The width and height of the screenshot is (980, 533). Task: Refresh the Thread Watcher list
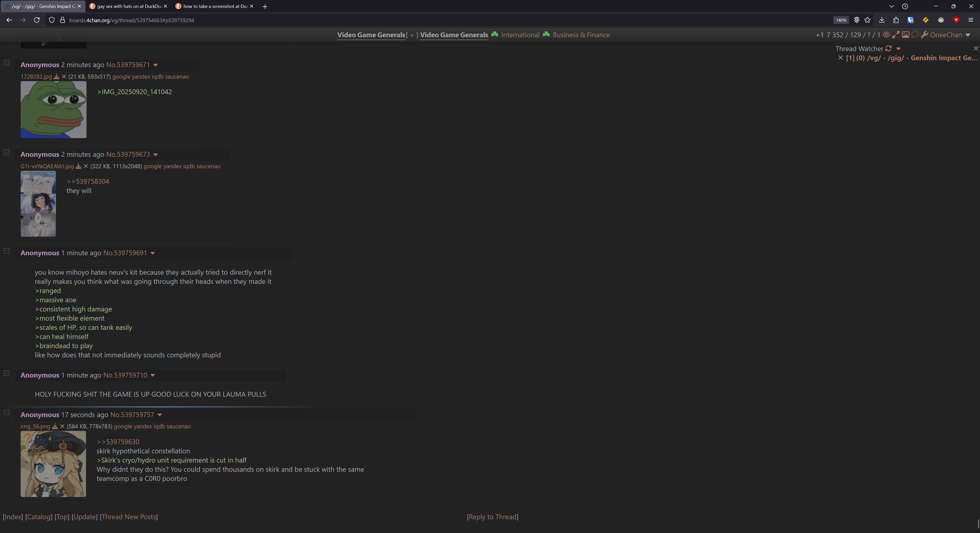pos(889,48)
